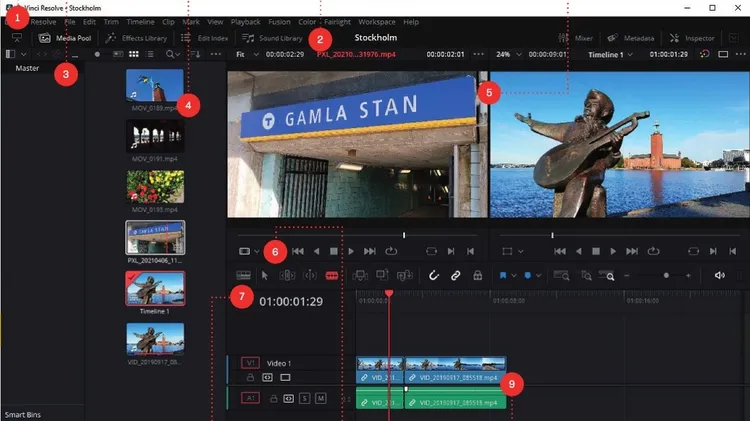Open the Metadata panel

click(x=630, y=38)
